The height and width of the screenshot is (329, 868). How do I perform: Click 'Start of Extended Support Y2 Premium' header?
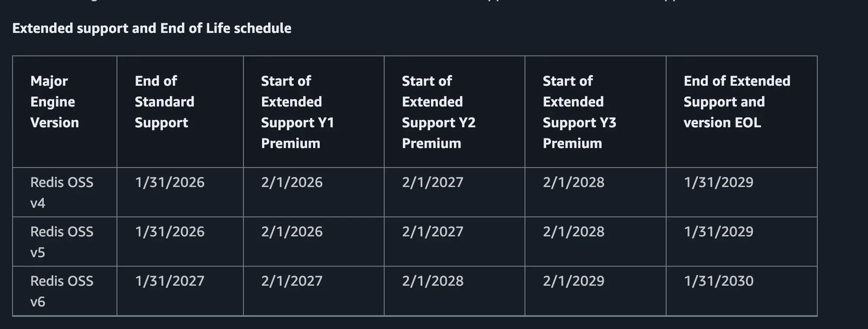click(438, 112)
